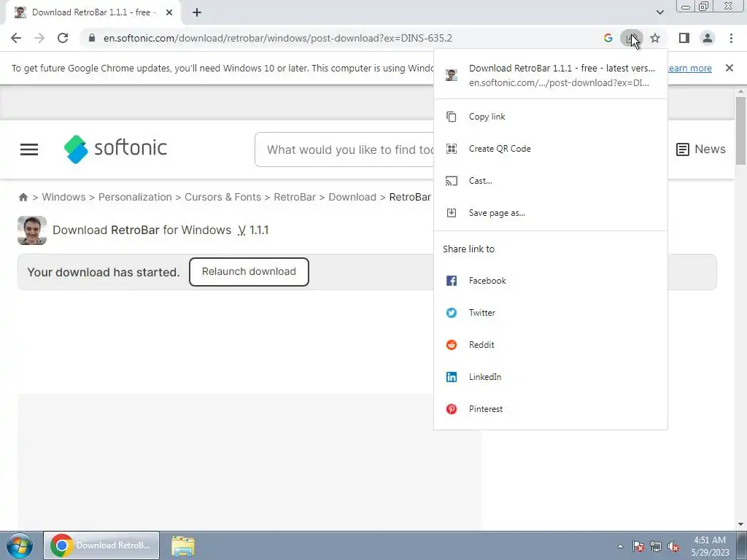This screenshot has height=560, width=747.
Task: Open the Windows Start menu
Action: [x=20, y=545]
